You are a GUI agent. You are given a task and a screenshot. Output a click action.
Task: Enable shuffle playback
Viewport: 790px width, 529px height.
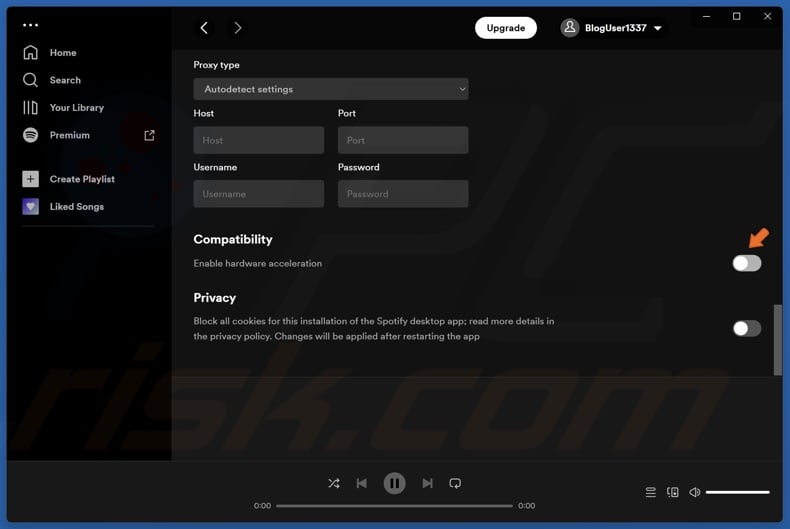pos(334,484)
